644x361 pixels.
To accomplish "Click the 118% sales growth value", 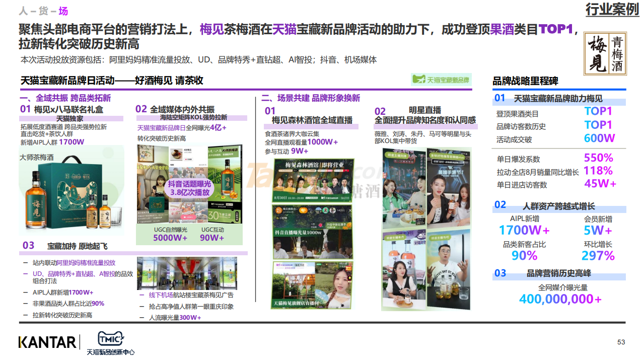I will tap(598, 171).
